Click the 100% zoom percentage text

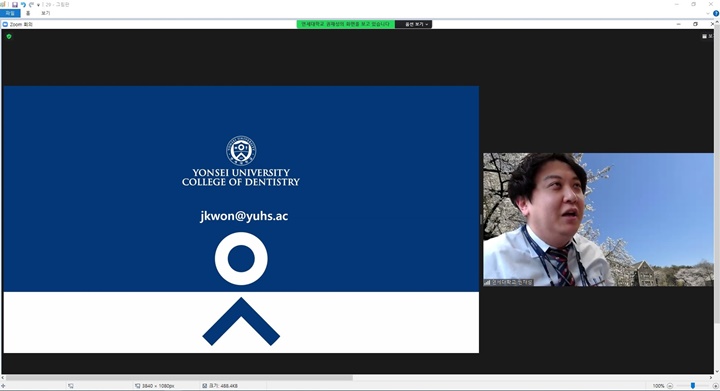pos(658,386)
